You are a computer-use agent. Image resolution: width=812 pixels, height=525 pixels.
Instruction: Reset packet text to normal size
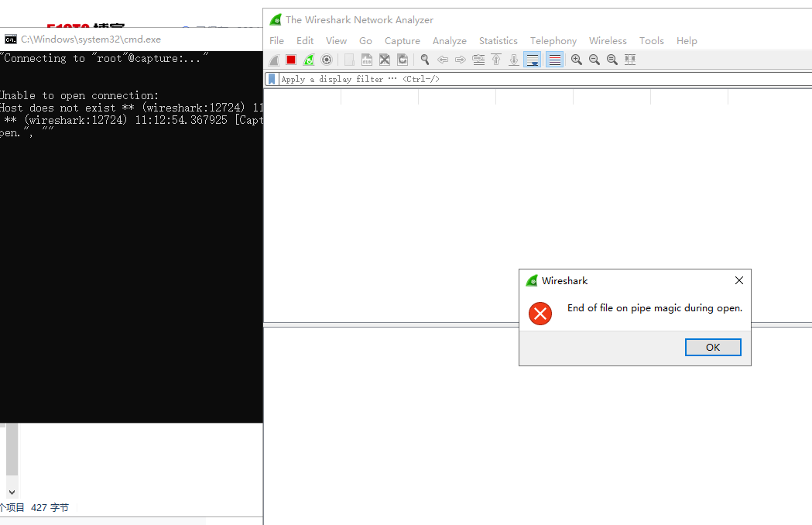[x=612, y=60]
